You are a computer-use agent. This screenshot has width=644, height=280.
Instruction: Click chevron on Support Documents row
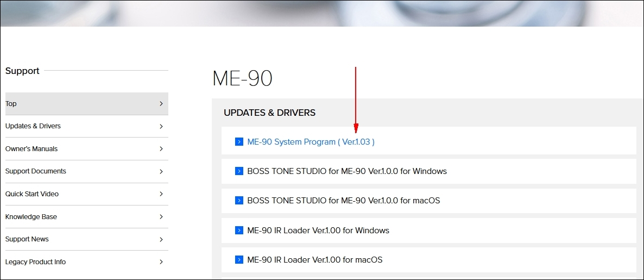(x=161, y=171)
